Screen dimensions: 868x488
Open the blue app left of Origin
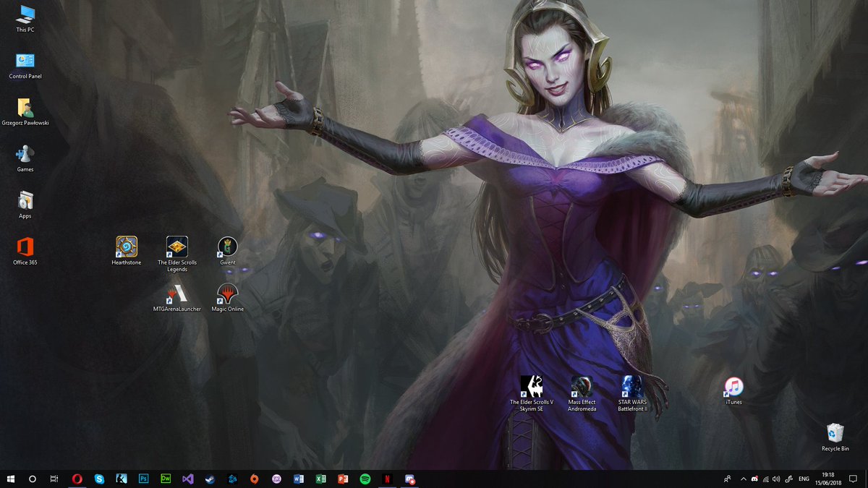click(x=232, y=479)
